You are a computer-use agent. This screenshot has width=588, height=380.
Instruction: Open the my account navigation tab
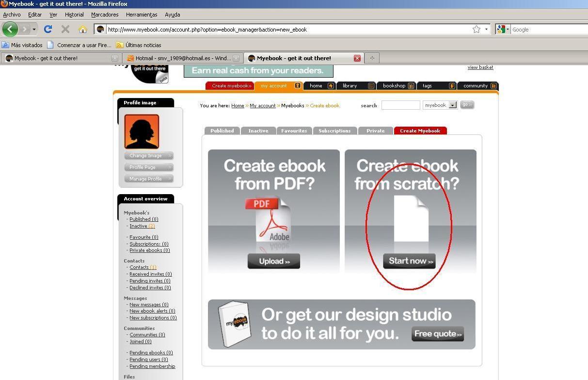coord(280,86)
